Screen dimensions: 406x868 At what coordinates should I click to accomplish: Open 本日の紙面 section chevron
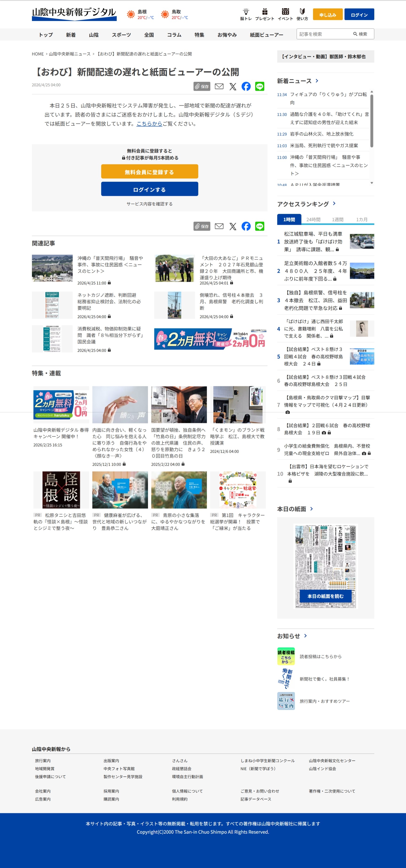point(311,509)
